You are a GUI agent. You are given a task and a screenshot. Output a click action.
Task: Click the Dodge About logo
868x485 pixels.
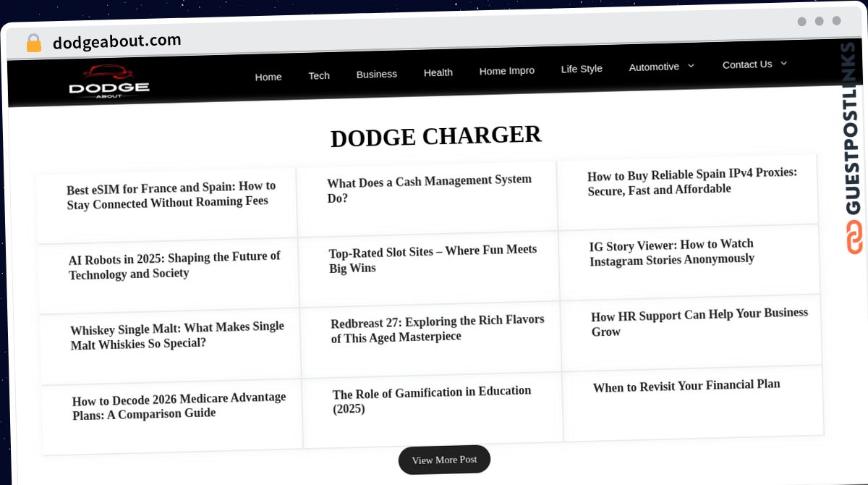pyautogui.click(x=109, y=82)
